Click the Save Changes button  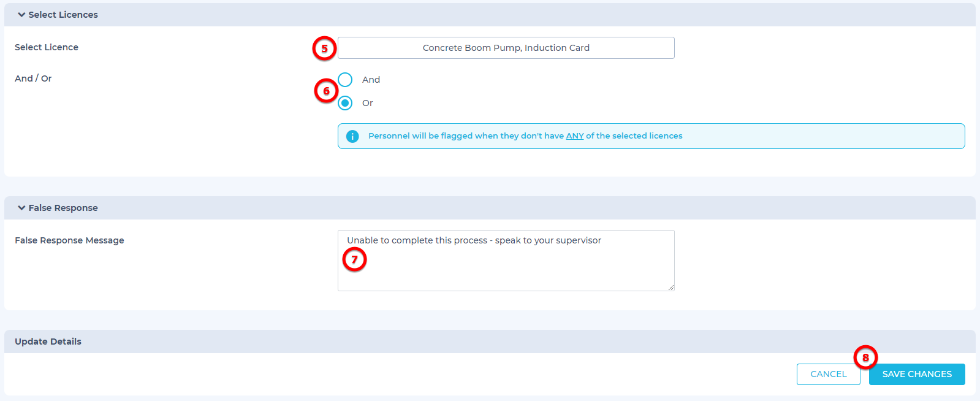tap(916, 374)
